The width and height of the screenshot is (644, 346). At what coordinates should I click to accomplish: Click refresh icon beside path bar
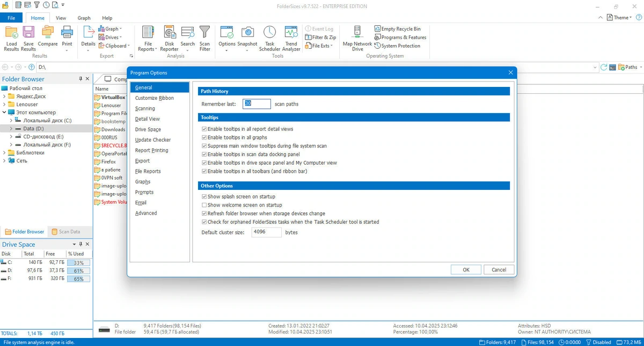(x=604, y=68)
